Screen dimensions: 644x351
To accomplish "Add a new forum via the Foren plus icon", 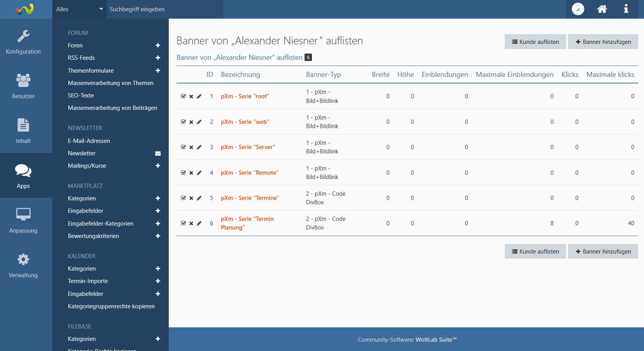I will coord(158,45).
